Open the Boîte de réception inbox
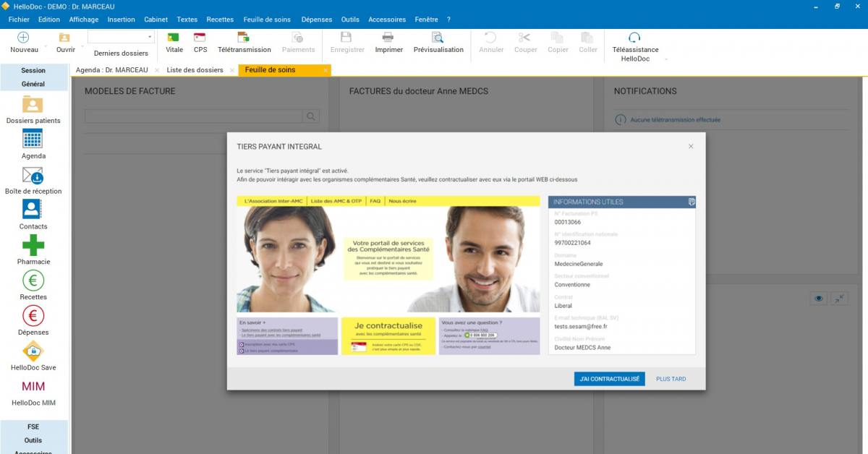The image size is (868, 454). tap(33, 178)
